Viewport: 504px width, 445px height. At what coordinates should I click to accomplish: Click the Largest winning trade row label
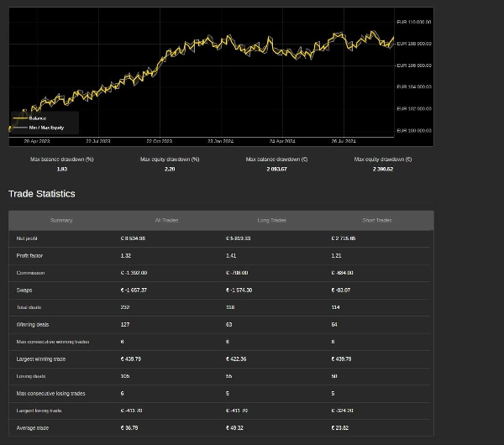[x=40, y=359]
